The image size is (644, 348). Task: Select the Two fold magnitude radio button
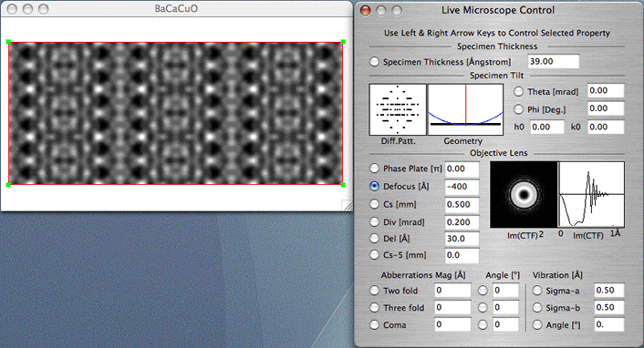point(374,291)
